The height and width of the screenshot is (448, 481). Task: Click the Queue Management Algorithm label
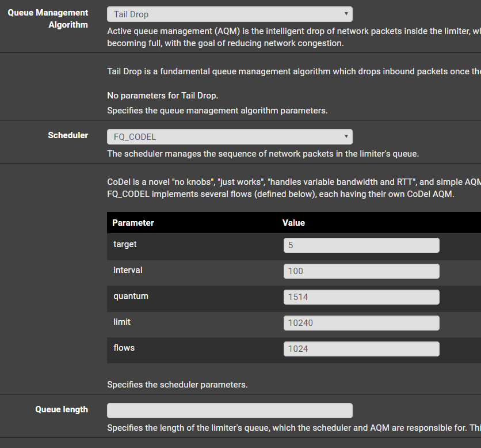pyautogui.click(x=48, y=18)
